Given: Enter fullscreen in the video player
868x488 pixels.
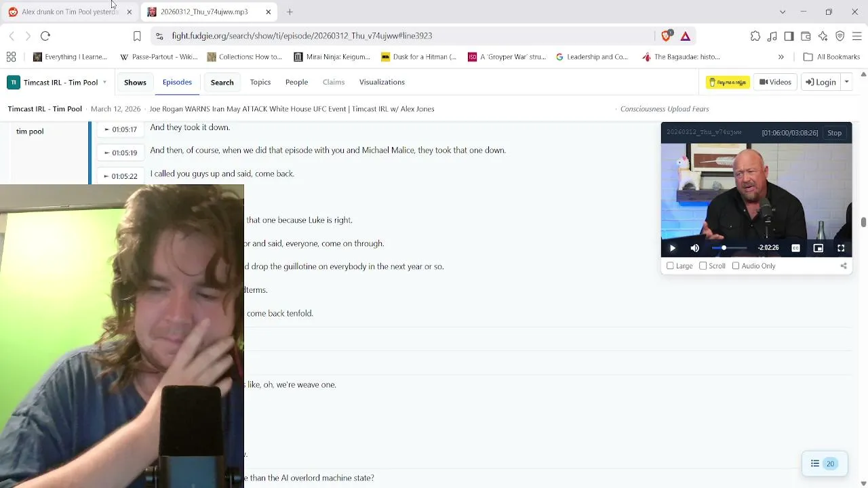Looking at the screenshot, I should click(x=841, y=248).
